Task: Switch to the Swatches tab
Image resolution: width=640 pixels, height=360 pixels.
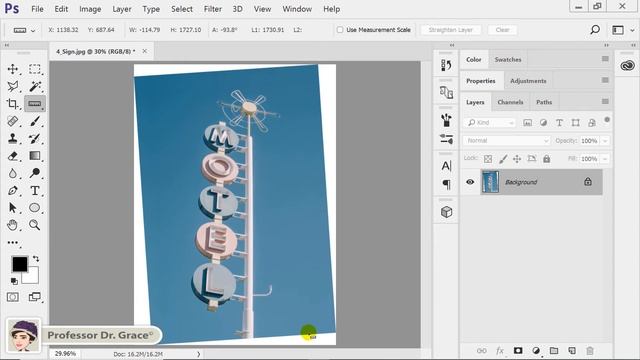Action: point(508,60)
